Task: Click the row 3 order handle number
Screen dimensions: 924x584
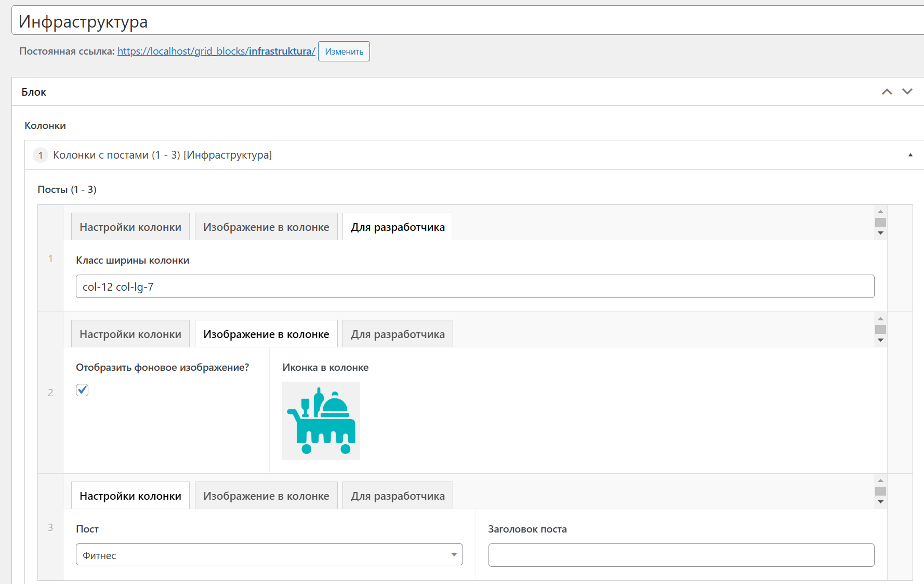Action: click(50, 527)
